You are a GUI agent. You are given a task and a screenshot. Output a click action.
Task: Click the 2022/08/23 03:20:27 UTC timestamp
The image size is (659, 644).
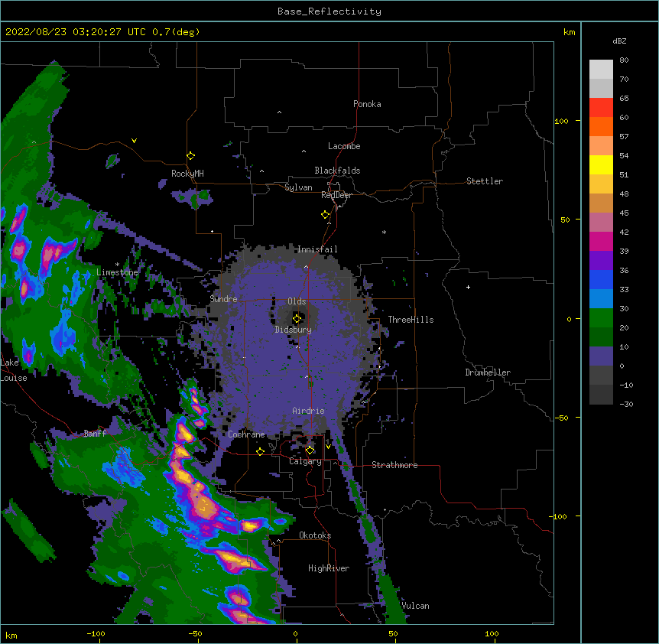click(76, 32)
